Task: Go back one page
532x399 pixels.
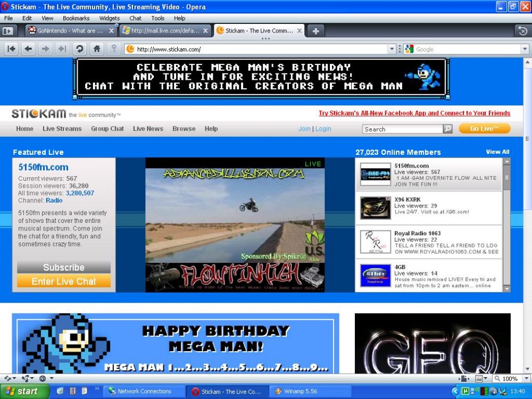Action: [29, 49]
